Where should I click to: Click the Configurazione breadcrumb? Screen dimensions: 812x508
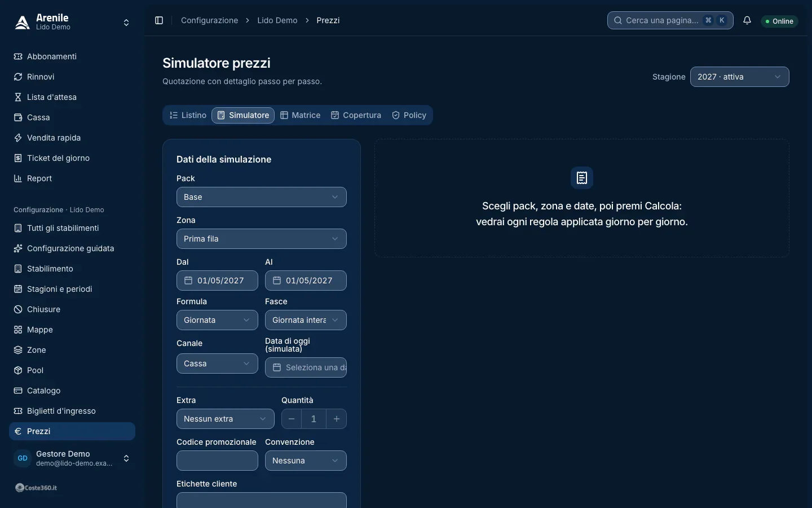pyautogui.click(x=210, y=20)
